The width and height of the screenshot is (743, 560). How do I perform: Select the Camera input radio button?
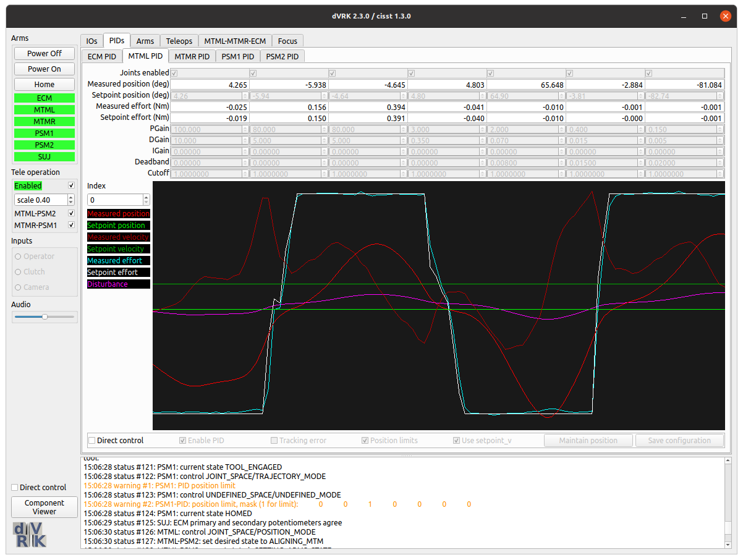click(x=18, y=287)
